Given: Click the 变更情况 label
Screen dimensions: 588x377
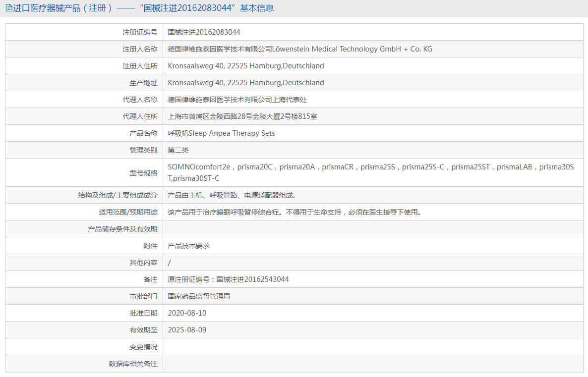Looking at the screenshot, I should 144,347.
